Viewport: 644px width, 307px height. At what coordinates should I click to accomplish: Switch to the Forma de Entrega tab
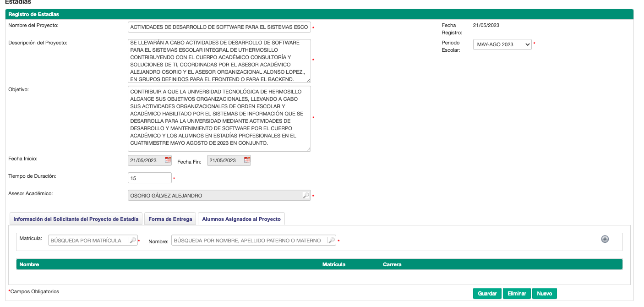click(x=170, y=219)
